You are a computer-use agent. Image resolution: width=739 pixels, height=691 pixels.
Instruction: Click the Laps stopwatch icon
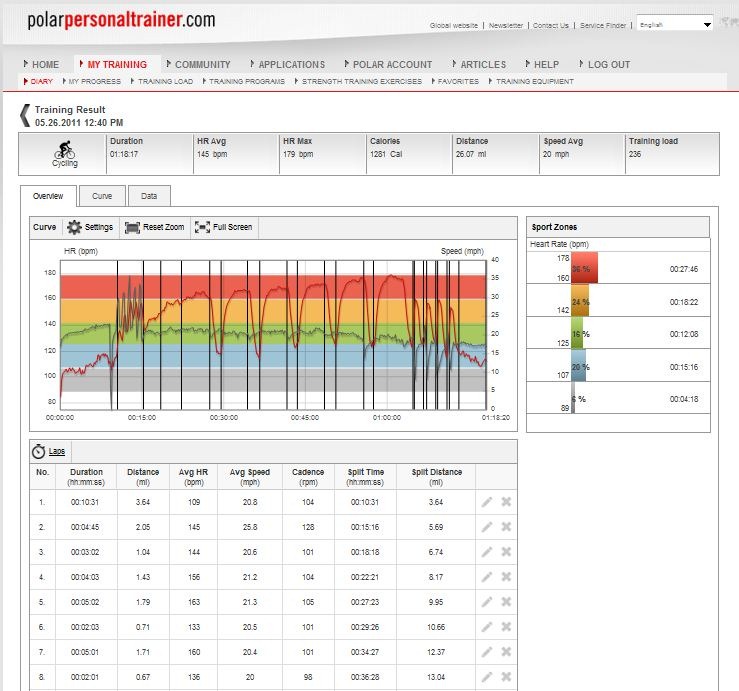click(38, 452)
